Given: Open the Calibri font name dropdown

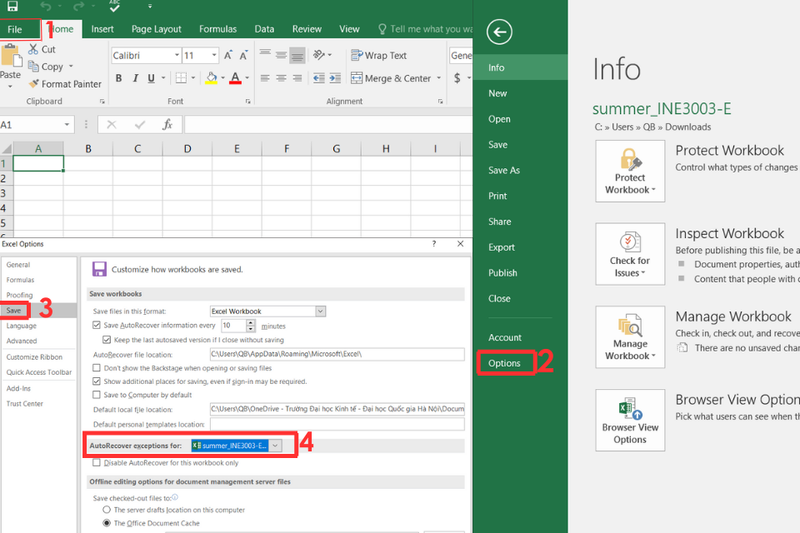Looking at the screenshot, I should pyautogui.click(x=177, y=55).
